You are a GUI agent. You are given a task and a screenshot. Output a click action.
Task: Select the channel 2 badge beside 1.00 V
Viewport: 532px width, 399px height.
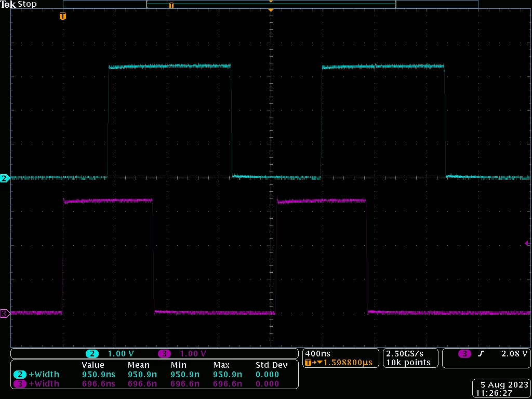(x=92, y=354)
